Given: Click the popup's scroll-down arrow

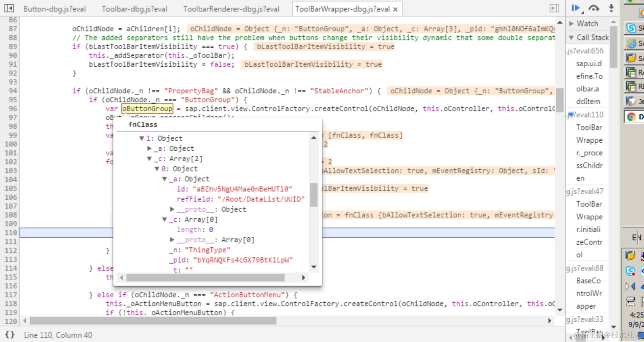Looking at the screenshot, I should 313,267.
